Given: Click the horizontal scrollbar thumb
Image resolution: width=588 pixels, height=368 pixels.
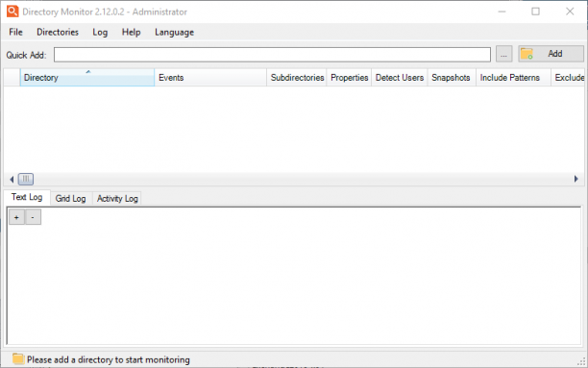Looking at the screenshot, I should tap(26, 180).
